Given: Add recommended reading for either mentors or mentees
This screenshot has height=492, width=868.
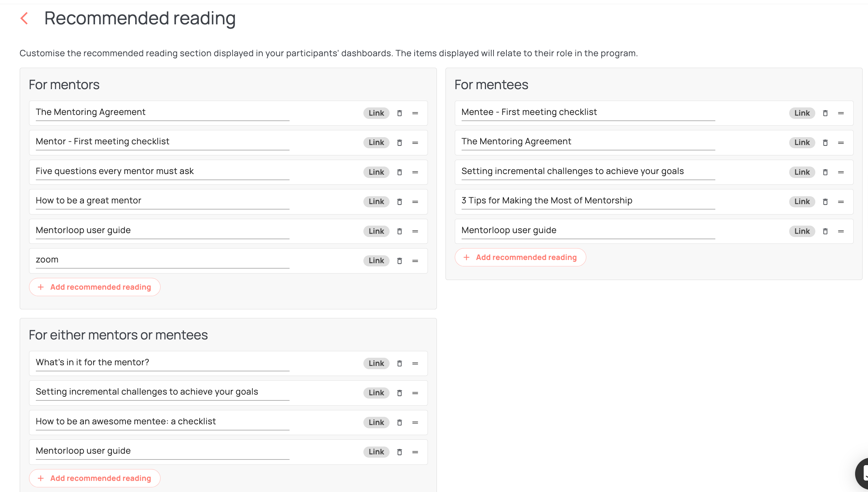Looking at the screenshot, I should [95, 478].
